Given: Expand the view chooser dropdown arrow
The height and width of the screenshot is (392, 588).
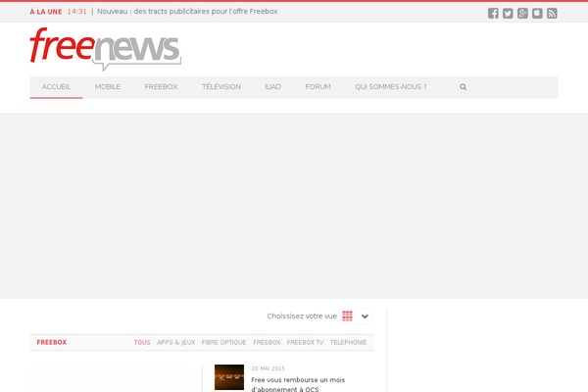Looking at the screenshot, I should point(365,317).
